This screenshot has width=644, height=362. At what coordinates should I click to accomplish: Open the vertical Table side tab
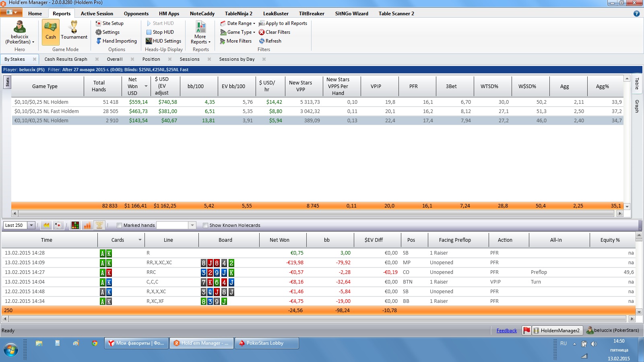637,84
